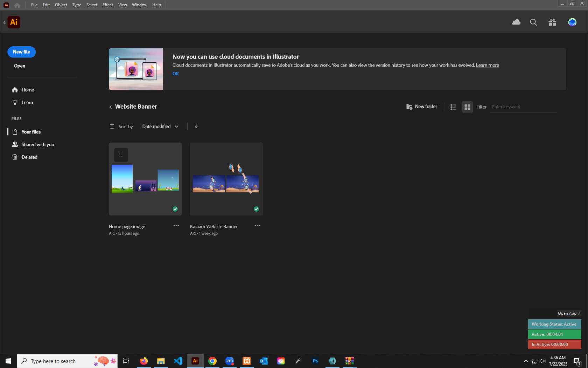Open the Help menu
This screenshot has width=588, height=368.
coord(156,5)
